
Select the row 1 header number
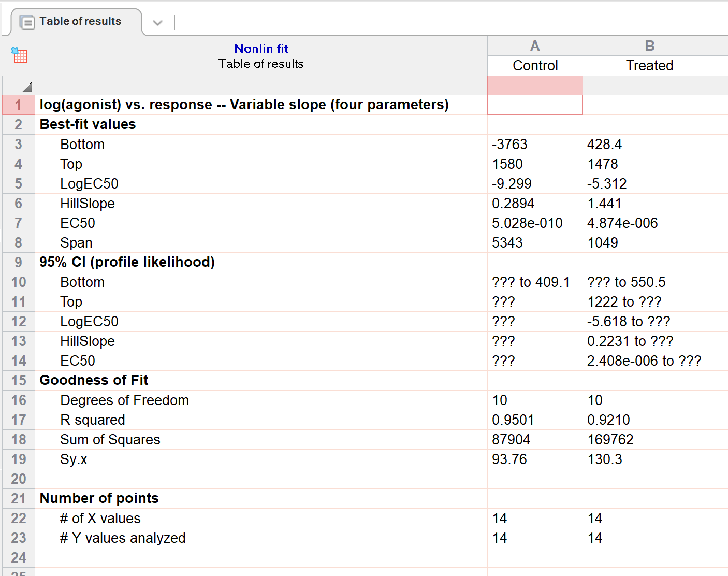[19, 105]
